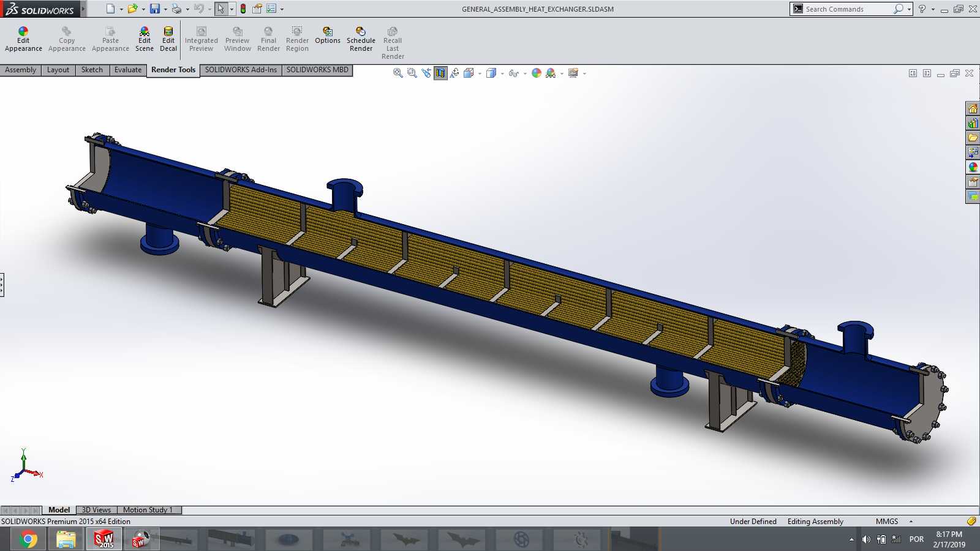Open Hide/Show Items glasses icon
The width and height of the screenshot is (980, 551).
pyautogui.click(x=513, y=73)
